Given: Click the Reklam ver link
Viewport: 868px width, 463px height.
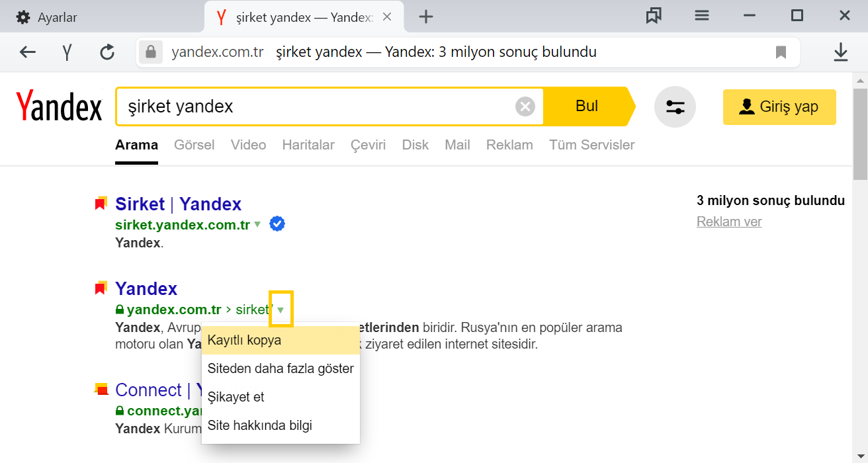Looking at the screenshot, I should coord(729,222).
